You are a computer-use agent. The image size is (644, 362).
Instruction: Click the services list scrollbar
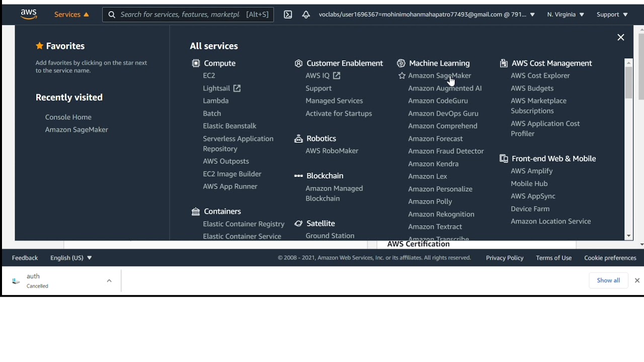pyautogui.click(x=629, y=83)
